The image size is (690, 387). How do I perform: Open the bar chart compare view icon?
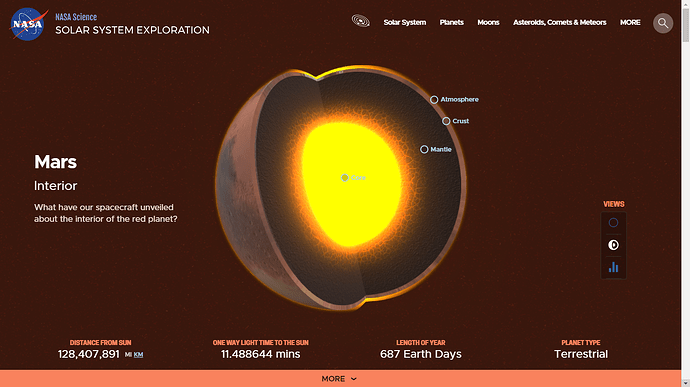point(613,267)
